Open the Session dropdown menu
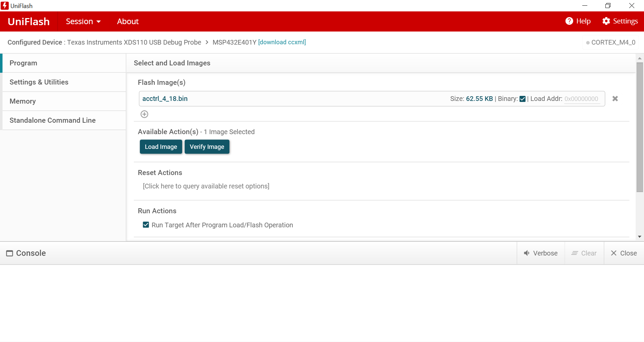The width and height of the screenshot is (644, 342). tap(83, 21)
